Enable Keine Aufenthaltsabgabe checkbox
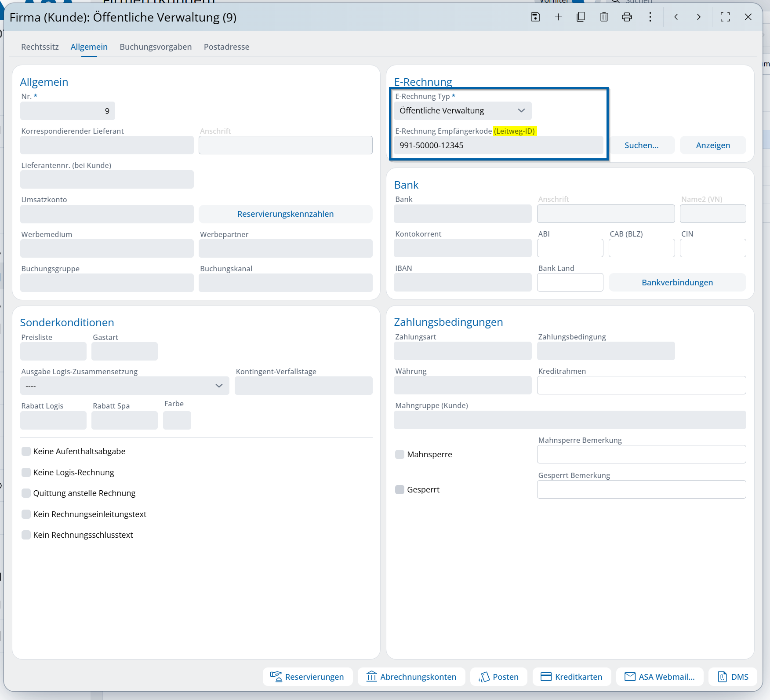Viewport: 770px width, 700px height. (x=26, y=452)
